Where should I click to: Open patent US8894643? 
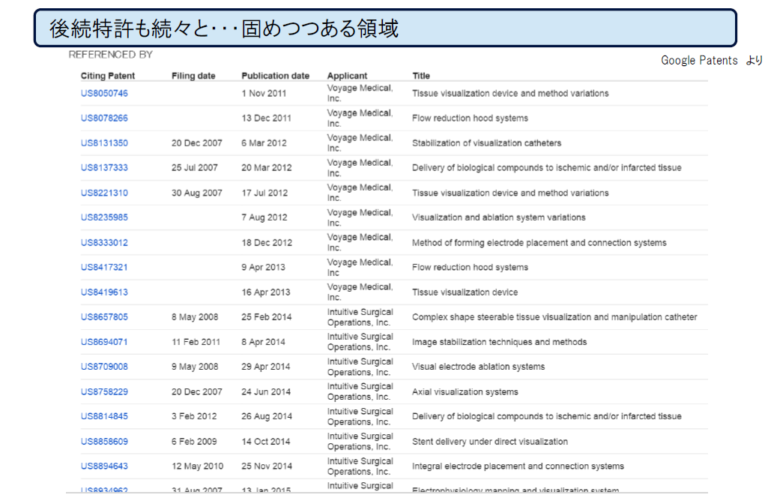[x=104, y=466]
